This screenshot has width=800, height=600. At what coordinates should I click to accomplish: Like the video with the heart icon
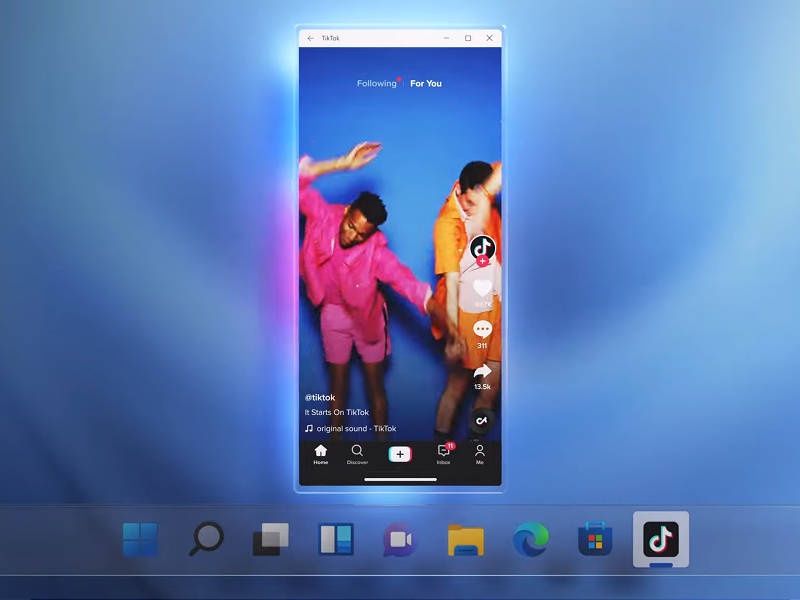[x=482, y=289]
